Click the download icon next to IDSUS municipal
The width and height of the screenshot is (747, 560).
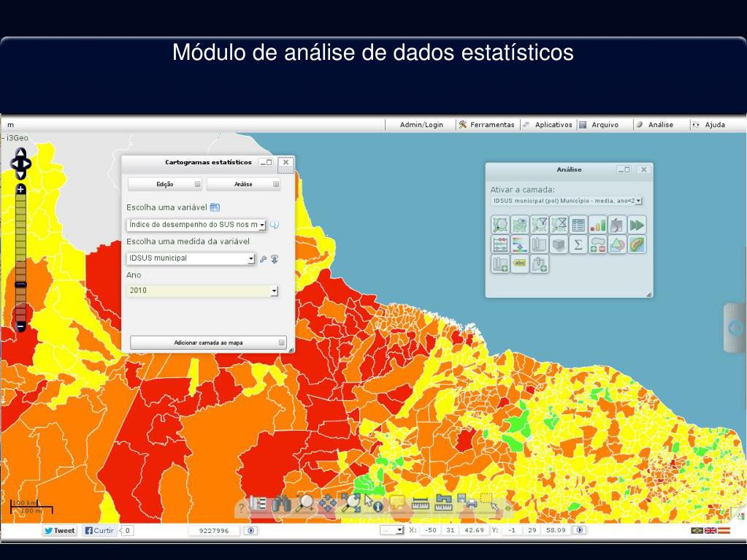[275, 259]
